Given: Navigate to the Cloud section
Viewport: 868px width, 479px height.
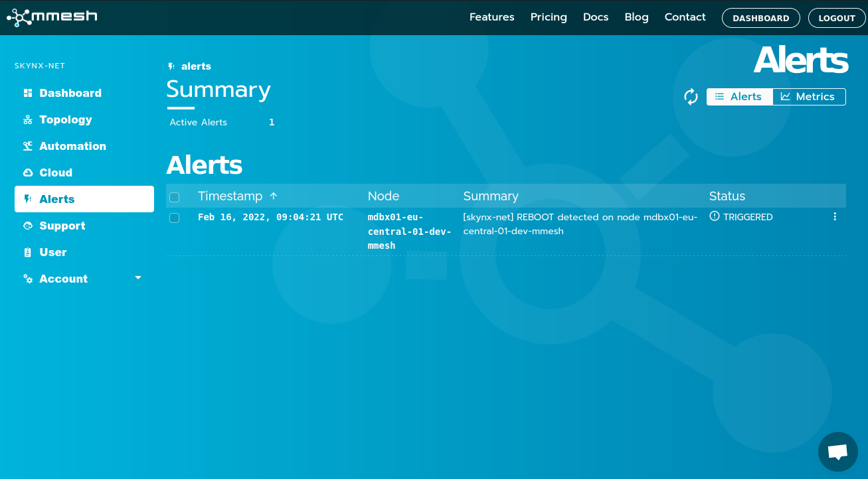Looking at the screenshot, I should (84, 172).
